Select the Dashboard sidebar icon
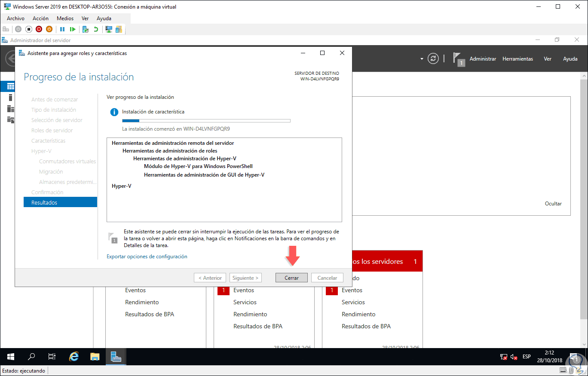The width and height of the screenshot is (588, 376). pos(11,86)
